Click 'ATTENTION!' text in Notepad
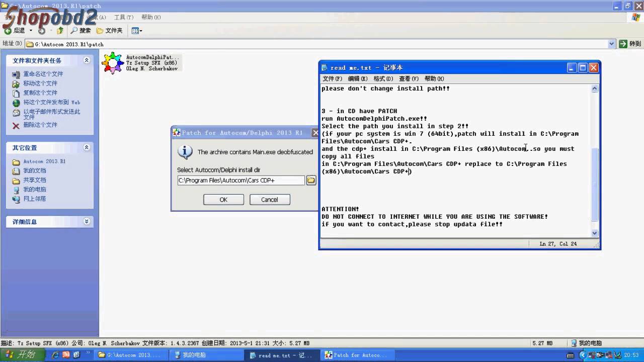 341,209
